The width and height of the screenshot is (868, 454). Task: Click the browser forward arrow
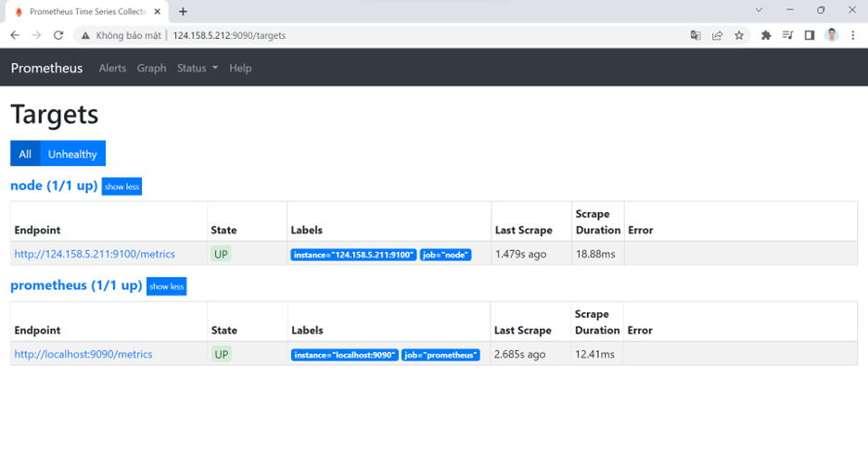(36, 35)
